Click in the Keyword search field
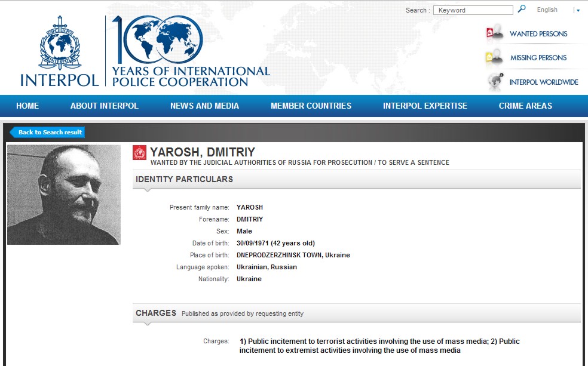Viewport: 588px width, 366px height. click(x=473, y=10)
